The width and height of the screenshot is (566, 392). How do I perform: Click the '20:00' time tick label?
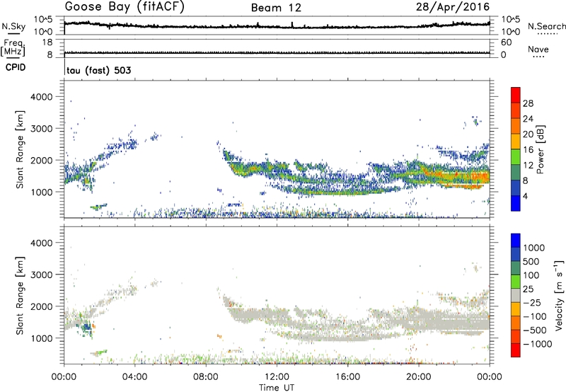(418, 377)
